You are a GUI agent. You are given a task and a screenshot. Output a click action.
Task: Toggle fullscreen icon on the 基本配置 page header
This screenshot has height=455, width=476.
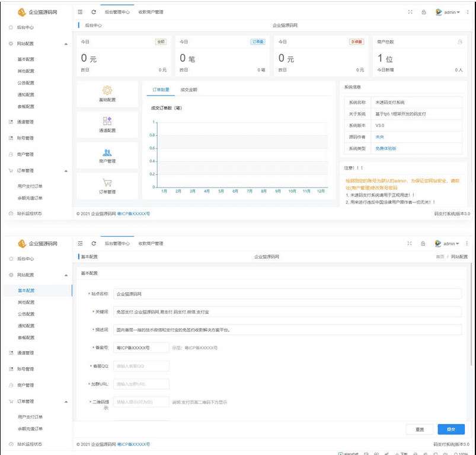coord(410,243)
